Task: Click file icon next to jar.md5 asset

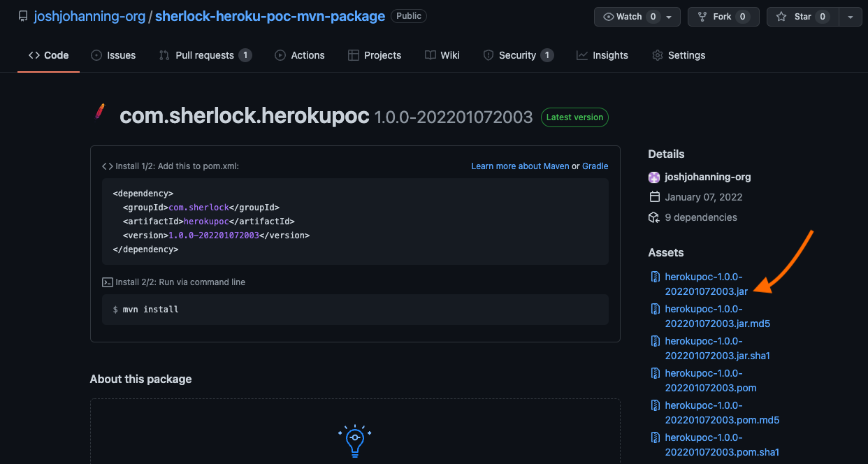Action: pos(655,309)
